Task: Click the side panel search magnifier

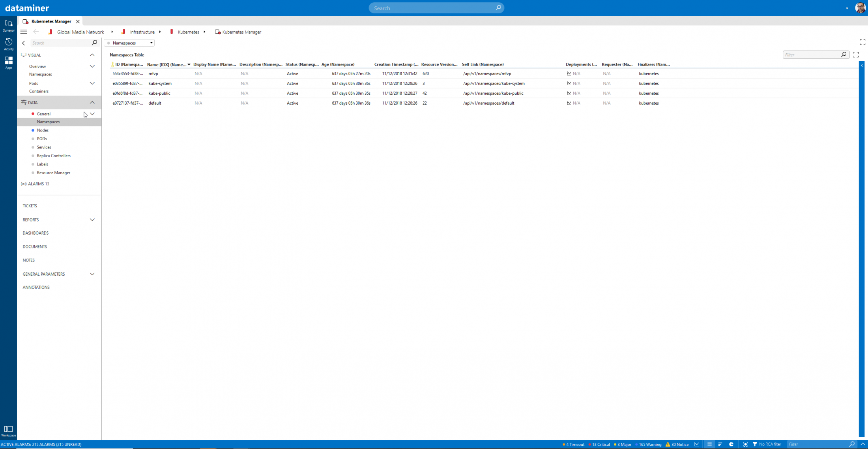Action: pyautogui.click(x=94, y=43)
